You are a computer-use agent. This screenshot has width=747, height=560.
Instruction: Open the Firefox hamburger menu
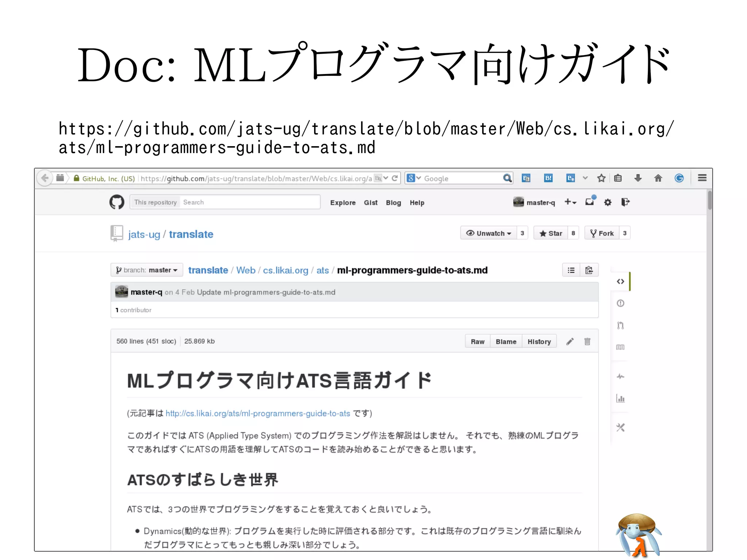pos(702,178)
